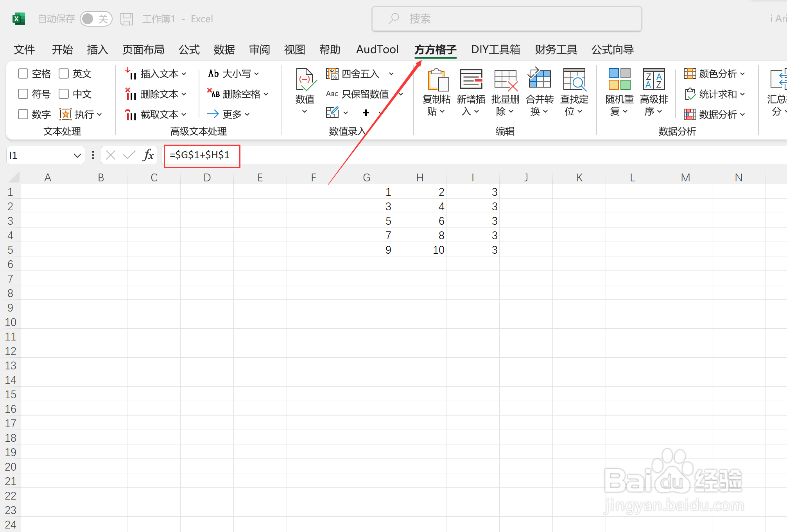
Task: Click the 新增插入 icon
Action: click(x=471, y=80)
